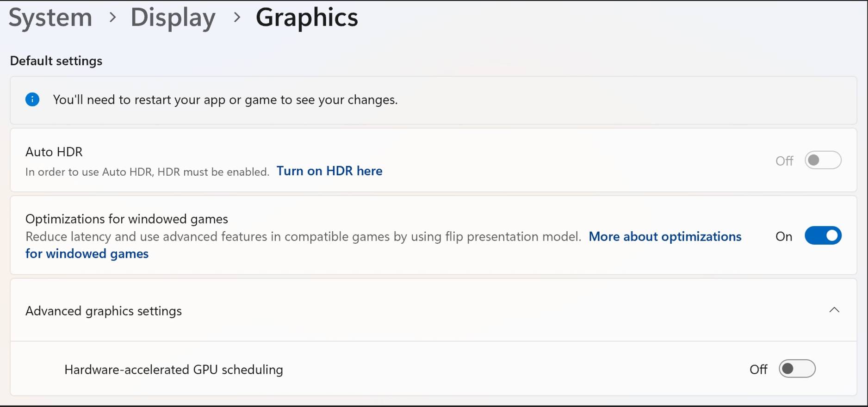Viewport: 868px width, 407px height.
Task: Click the Advanced graphics settings header label
Action: 104,311
